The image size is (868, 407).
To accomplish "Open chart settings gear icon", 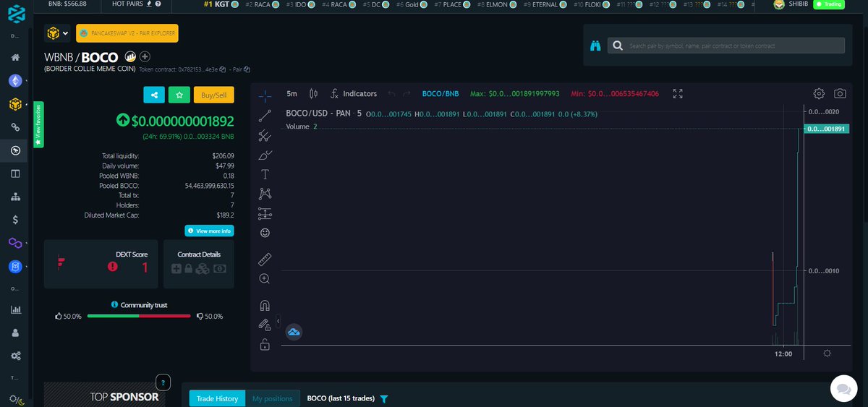I will coord(819,93).
